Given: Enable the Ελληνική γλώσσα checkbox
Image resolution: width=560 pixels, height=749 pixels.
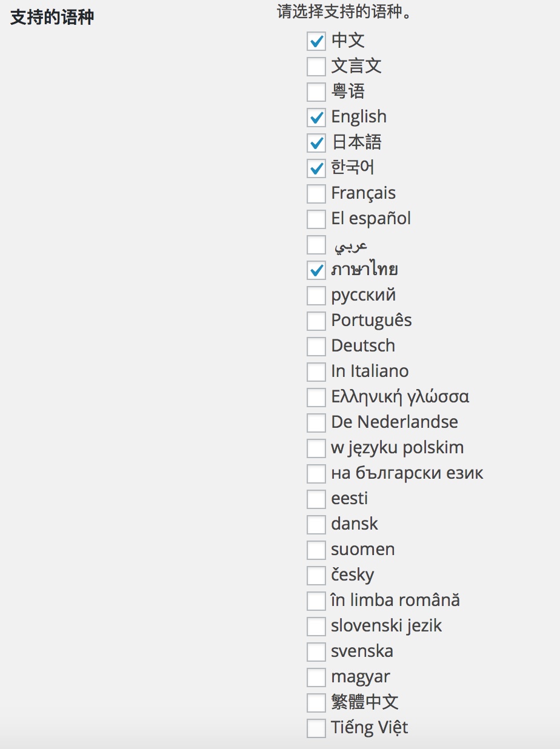Looking at the screenshot, I should coord(316,398).
